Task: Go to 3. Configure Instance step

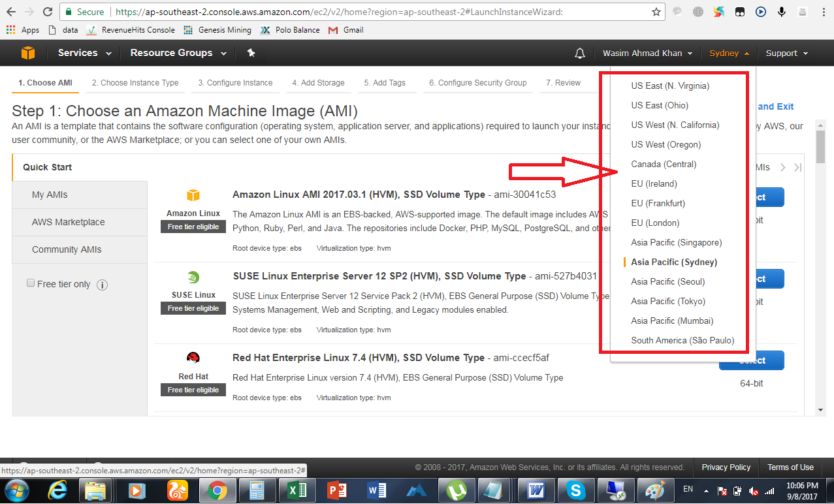Action: pyautogui.click(x=235, y=83)
